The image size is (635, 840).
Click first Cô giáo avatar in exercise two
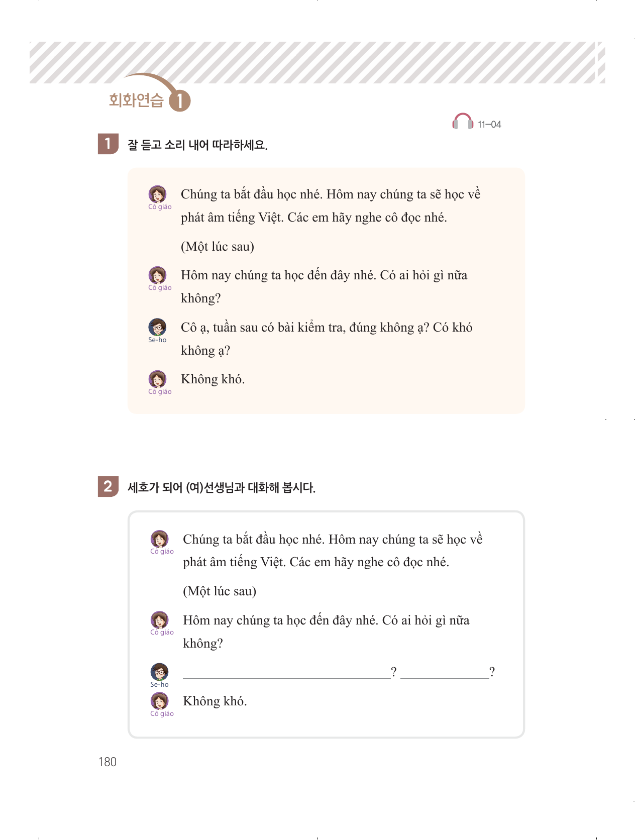click(x=159, y=539)
